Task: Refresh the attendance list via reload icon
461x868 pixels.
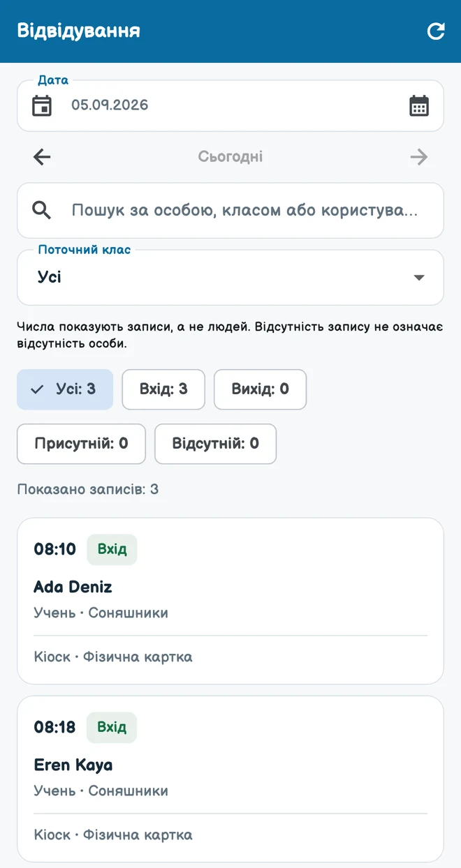Action: pyautogui.click(x=436, y=31)
